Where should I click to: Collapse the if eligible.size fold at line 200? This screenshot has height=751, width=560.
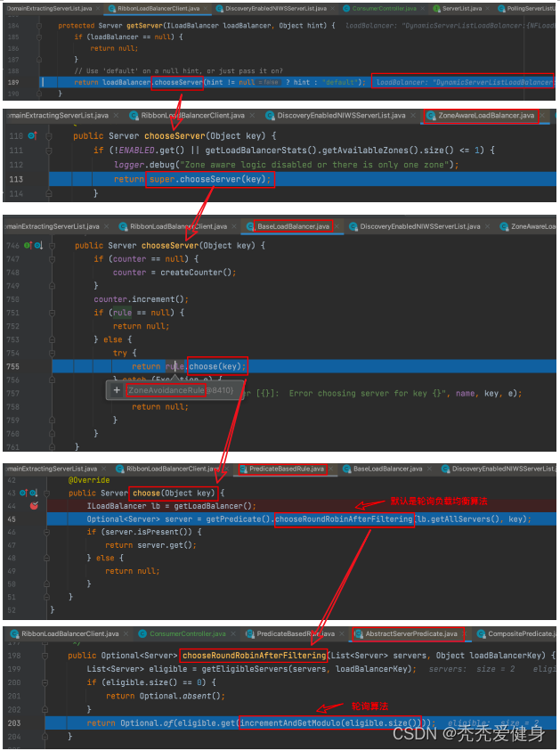[x=45, y=682]
